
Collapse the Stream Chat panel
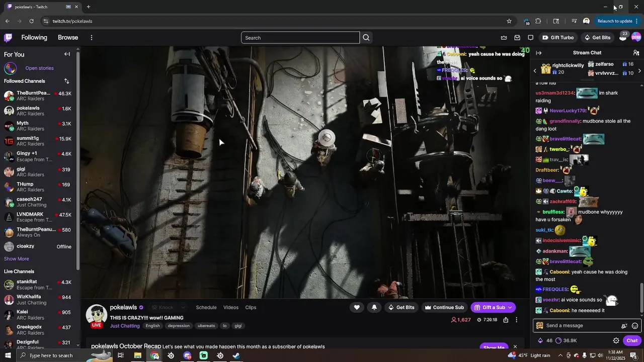[x=539, y=53]
